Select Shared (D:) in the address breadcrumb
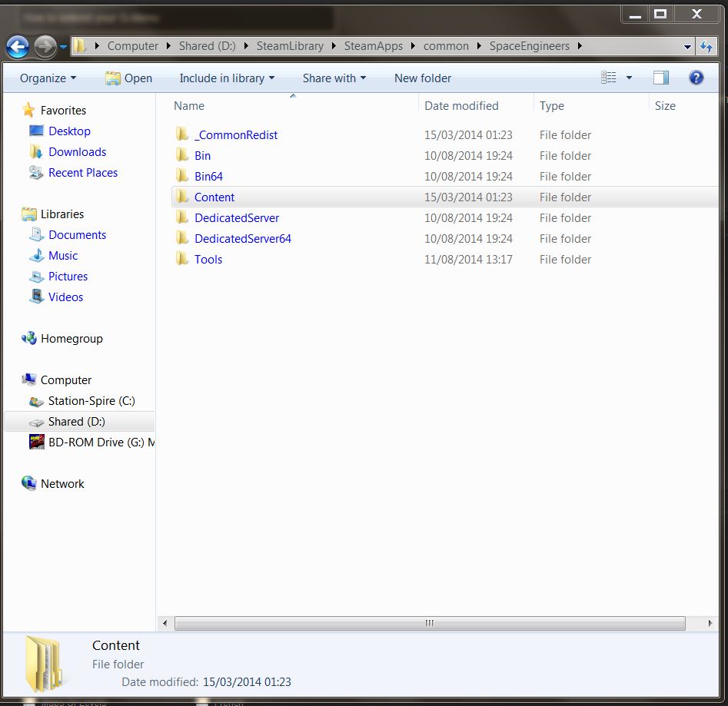 click(x=207, y=46)
